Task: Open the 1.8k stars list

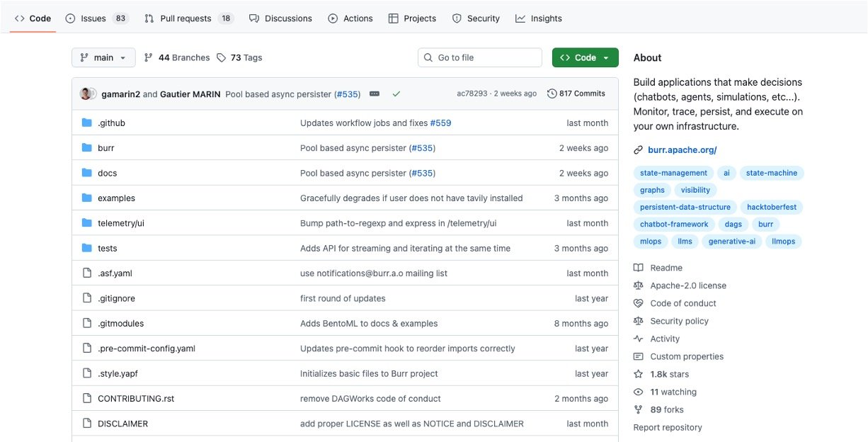Action: click(x=668, y=374)
